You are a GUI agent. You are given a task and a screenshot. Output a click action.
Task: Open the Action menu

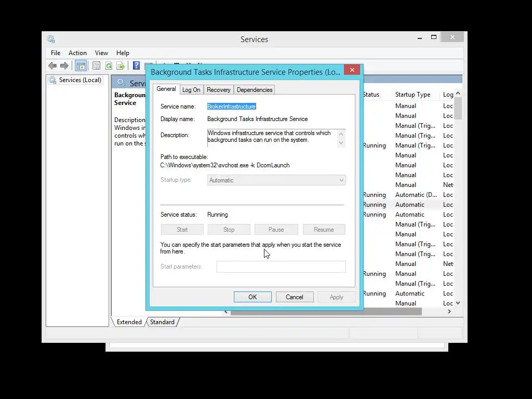click(x=77, y=53)
